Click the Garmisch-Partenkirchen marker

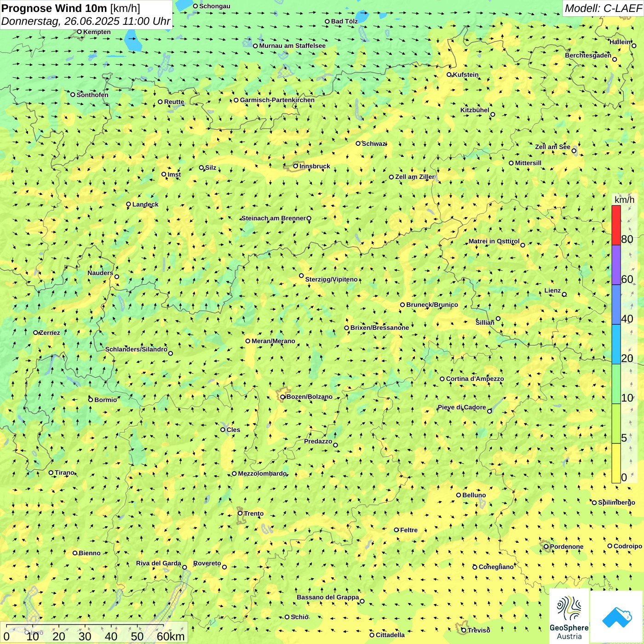236,100
